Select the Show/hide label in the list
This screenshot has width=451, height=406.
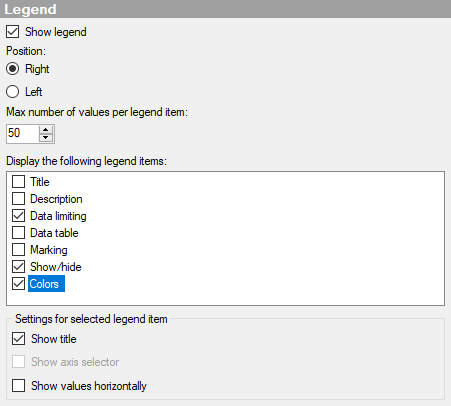point(56,267)
